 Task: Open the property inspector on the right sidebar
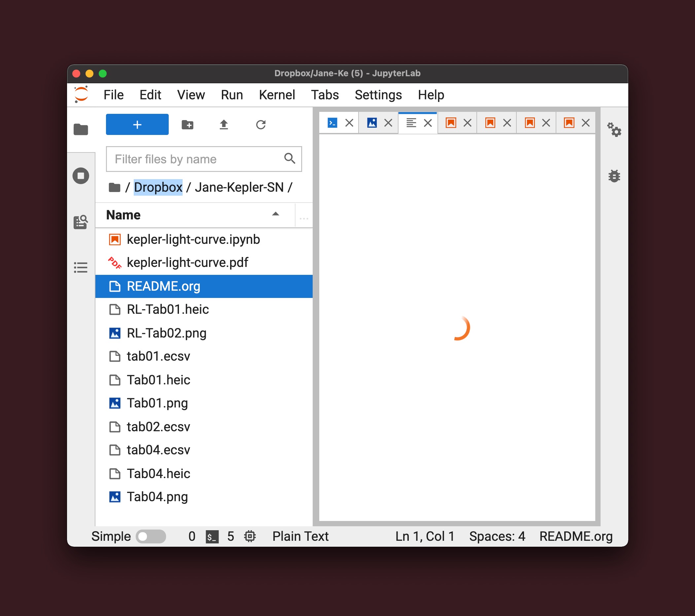pos(615,130)
